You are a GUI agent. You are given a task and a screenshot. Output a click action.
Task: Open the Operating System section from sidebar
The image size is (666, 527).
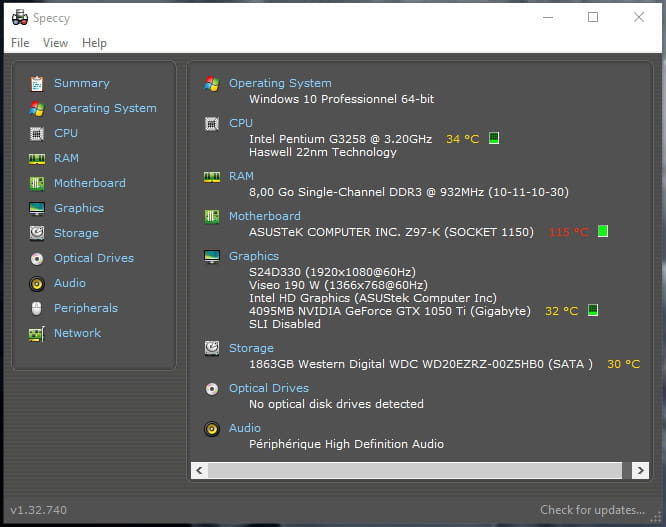pos(105,108)
